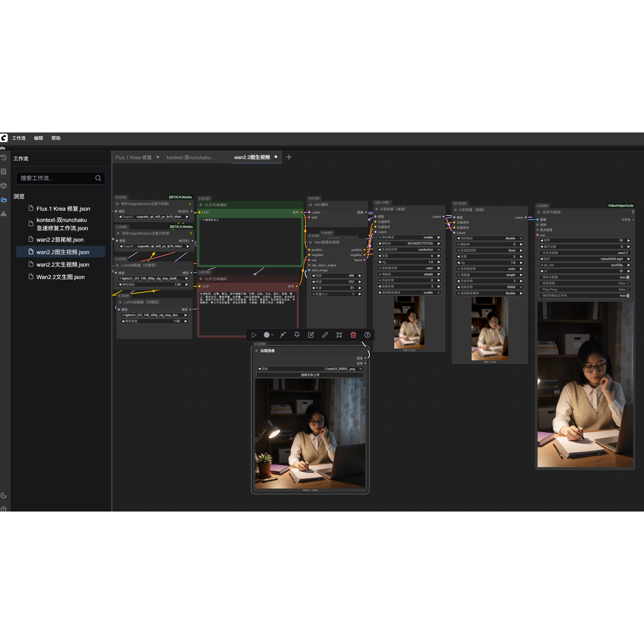
Task: Click the collapse node icon in toolbar
Action: point(339,335)
